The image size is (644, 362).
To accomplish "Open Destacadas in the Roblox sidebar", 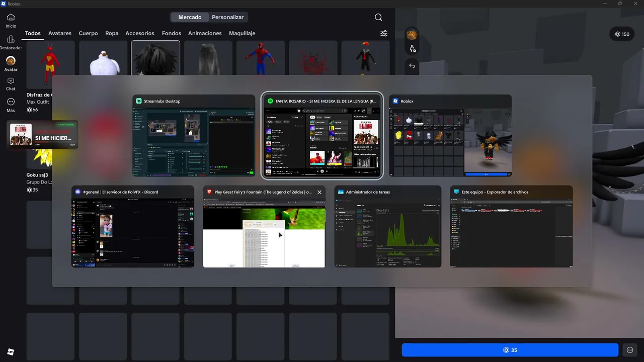I will click(11, 43).
